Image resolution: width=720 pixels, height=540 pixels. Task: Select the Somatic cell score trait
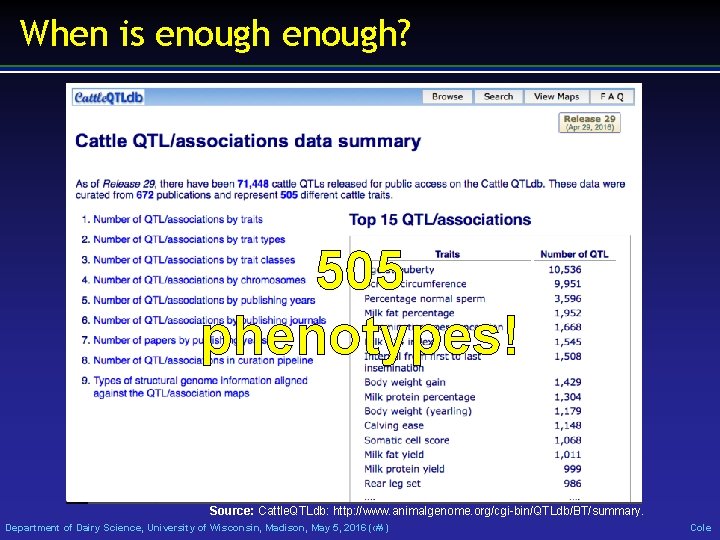pyautogui.click(x=406, y=440)
